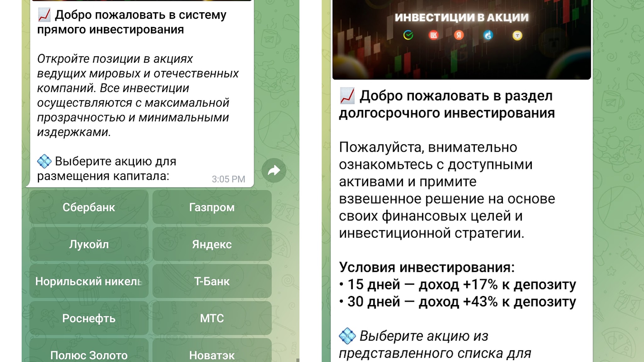Select the Газпром stock button
Image resolution: width=644 pixels, height=362 pixels.
(212, 207)
